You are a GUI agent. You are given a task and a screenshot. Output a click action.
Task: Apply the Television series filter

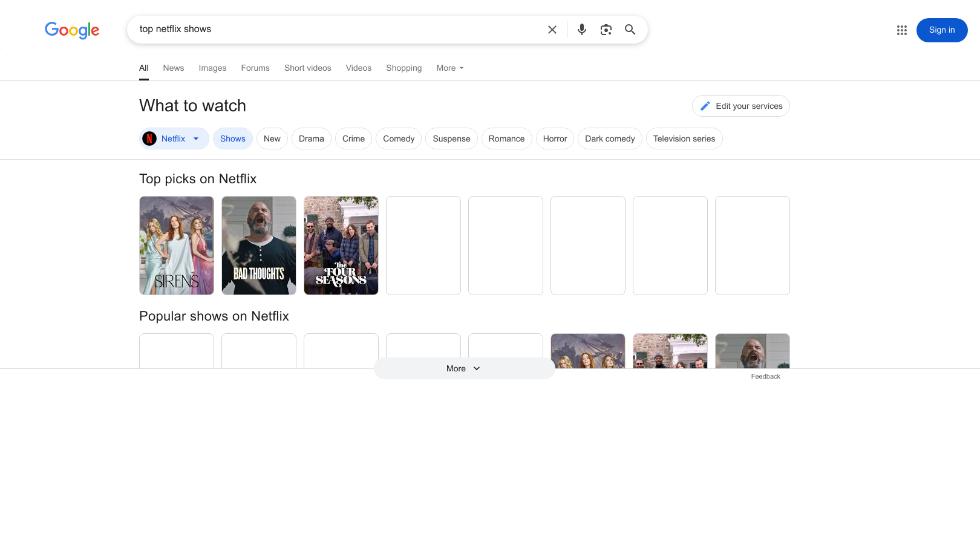click(x=684, y=139)
